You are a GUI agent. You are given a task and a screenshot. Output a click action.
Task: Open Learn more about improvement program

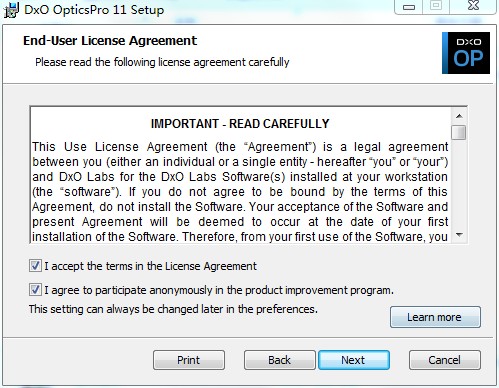[435, 317]
